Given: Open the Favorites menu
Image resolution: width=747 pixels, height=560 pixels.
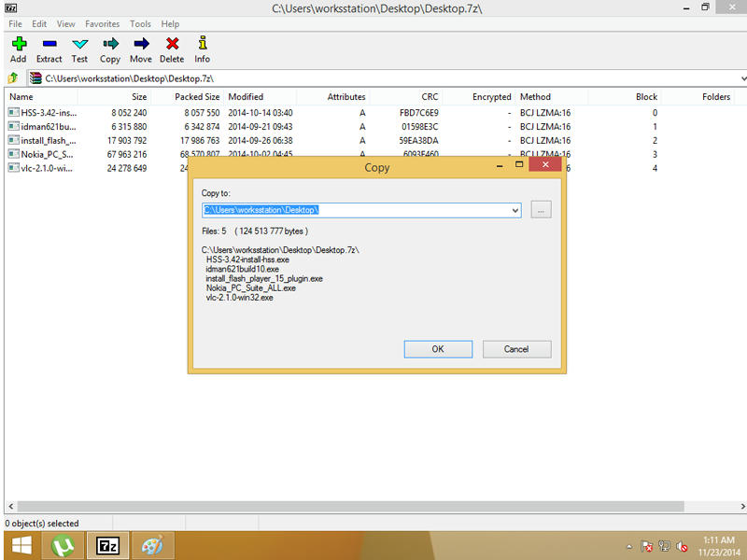Looking at the screenshot, I should [103, 24].
